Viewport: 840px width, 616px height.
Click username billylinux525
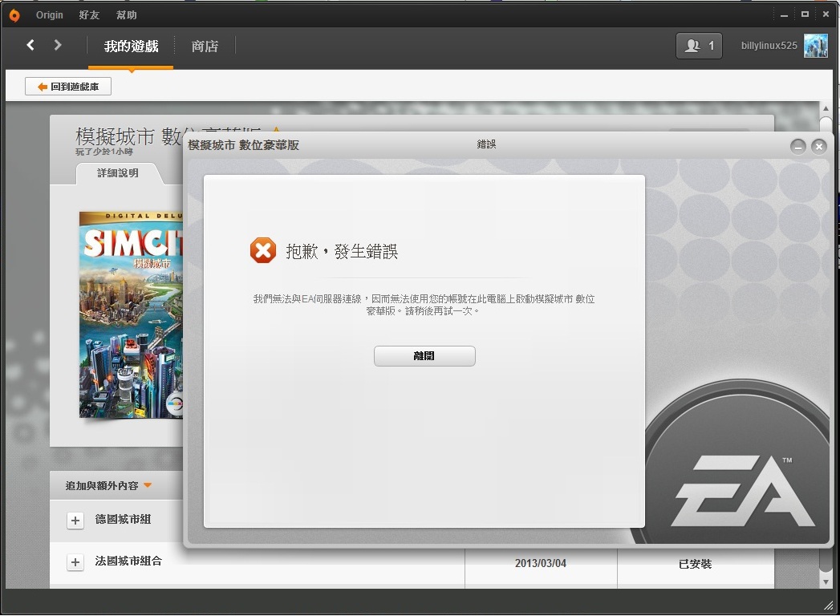(769, 46)
